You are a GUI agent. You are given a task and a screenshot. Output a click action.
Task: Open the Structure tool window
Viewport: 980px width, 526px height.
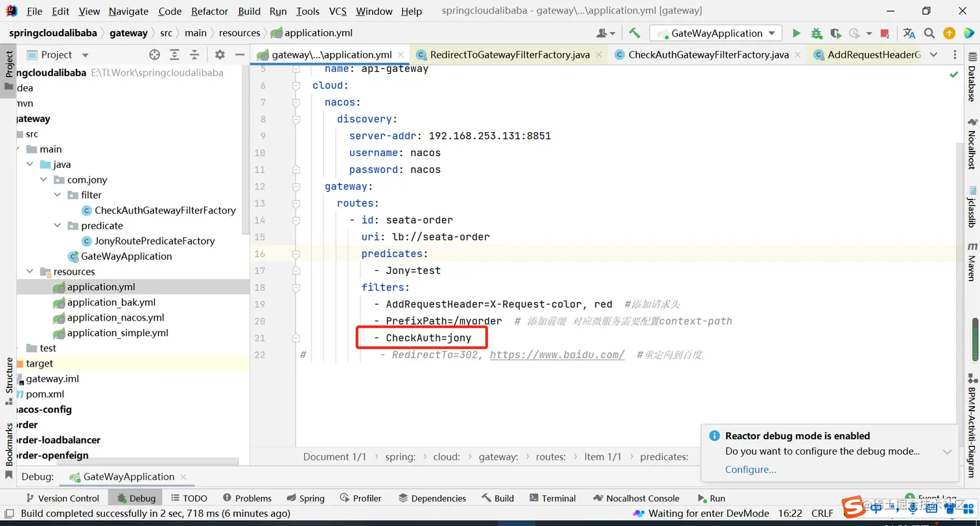pos(8,381)
